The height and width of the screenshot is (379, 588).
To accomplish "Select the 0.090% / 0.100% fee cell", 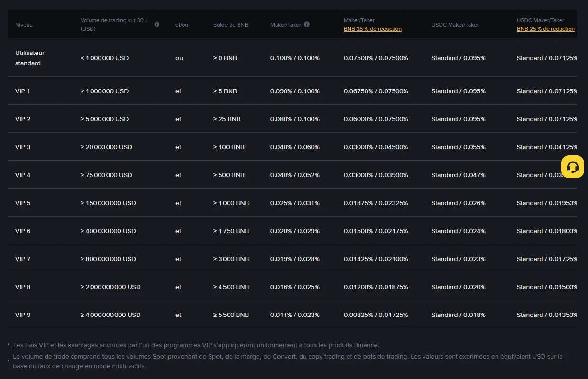I will pos(295,91).
